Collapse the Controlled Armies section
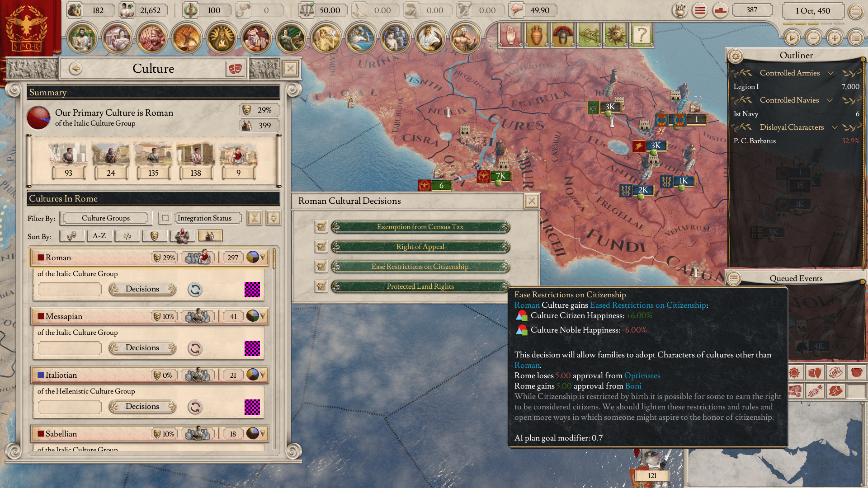 click(830, 73)
